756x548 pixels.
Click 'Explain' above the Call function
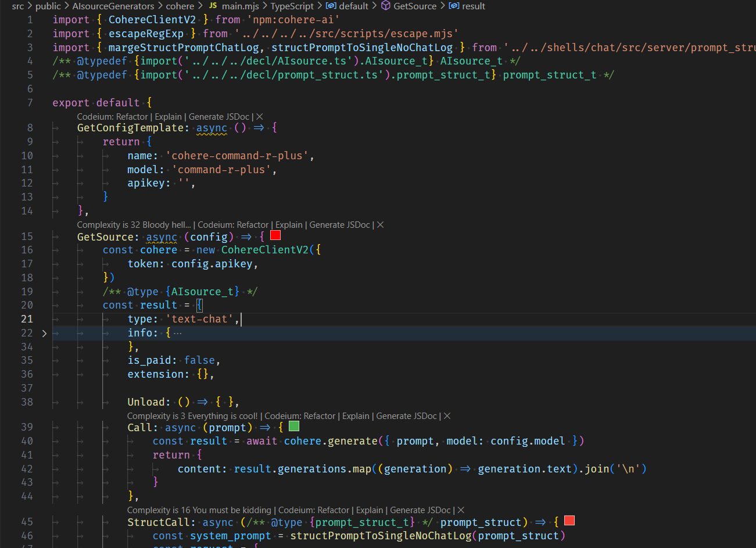pyautogui.click(x=356, y=416)
